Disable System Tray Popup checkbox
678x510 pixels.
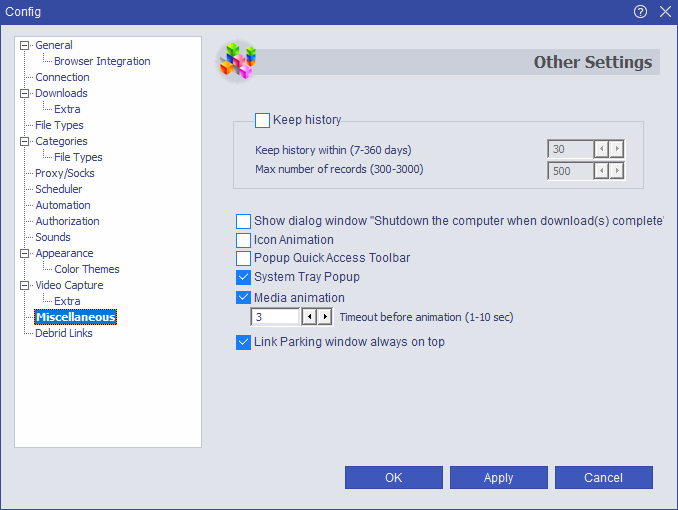tap(243, 277)
